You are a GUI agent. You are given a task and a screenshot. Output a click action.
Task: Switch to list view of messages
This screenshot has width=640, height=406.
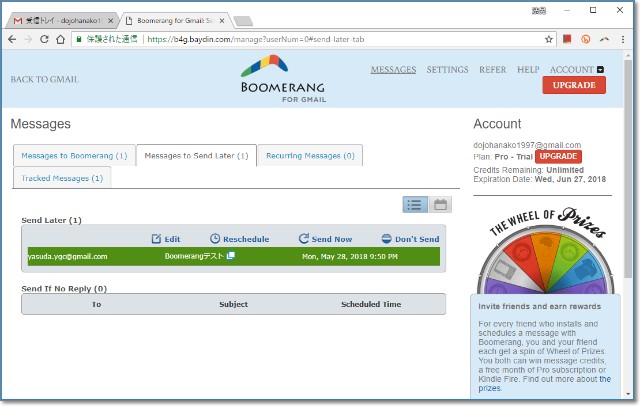(414, 204)
